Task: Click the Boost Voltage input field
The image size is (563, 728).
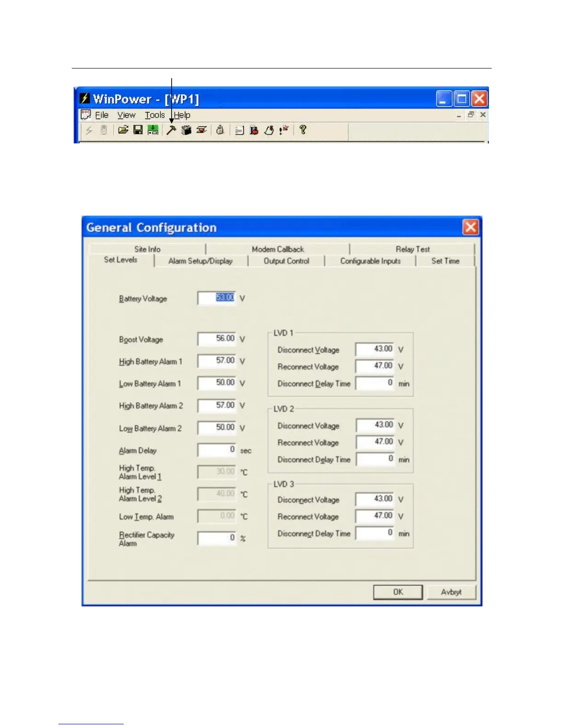Action: (x=217, y=339)
